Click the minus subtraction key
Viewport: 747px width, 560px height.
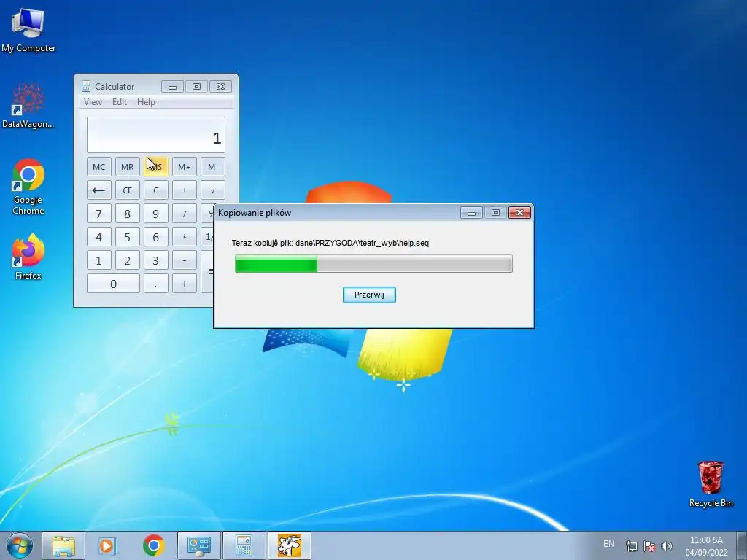(185, 260)
